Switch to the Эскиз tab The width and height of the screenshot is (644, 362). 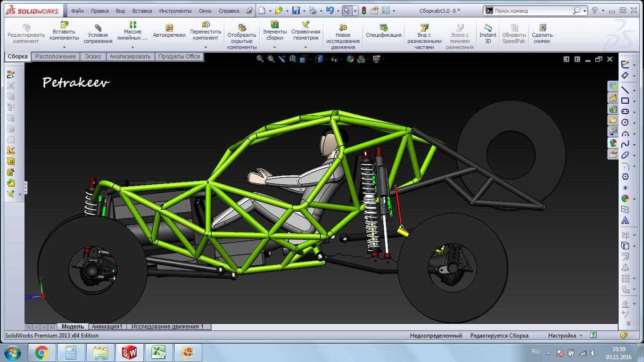[92, 57]
